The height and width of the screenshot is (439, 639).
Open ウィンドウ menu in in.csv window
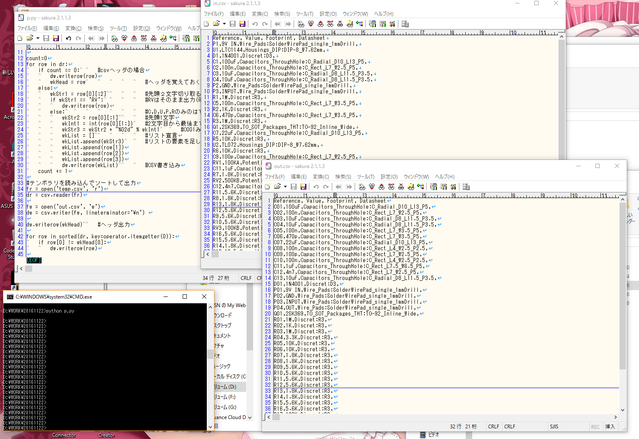[355, 14]
